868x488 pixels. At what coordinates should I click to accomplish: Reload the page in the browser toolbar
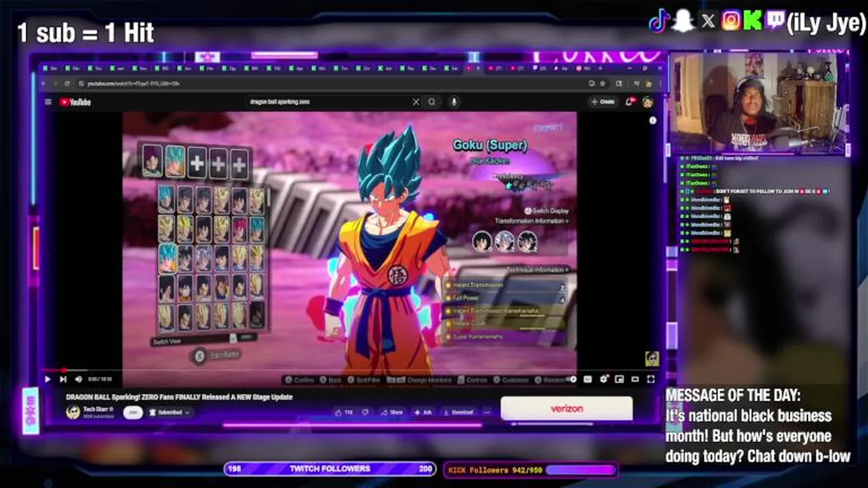[66, 83]
